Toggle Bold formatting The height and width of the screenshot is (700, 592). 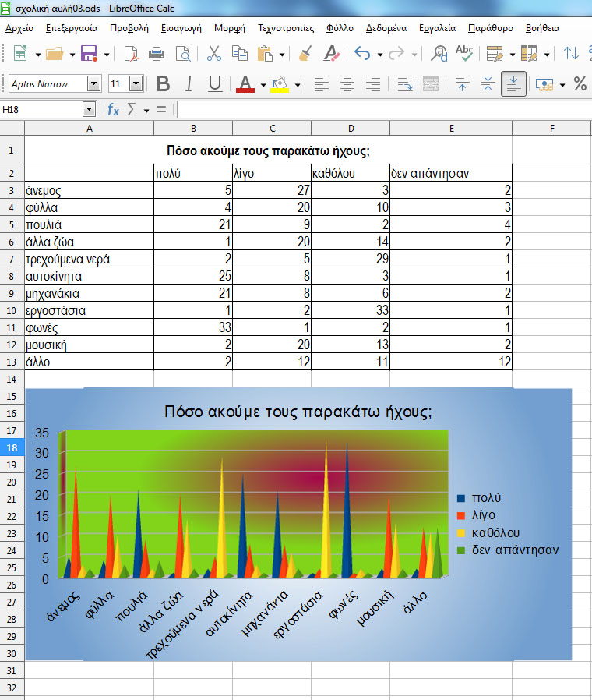[163, 84]
